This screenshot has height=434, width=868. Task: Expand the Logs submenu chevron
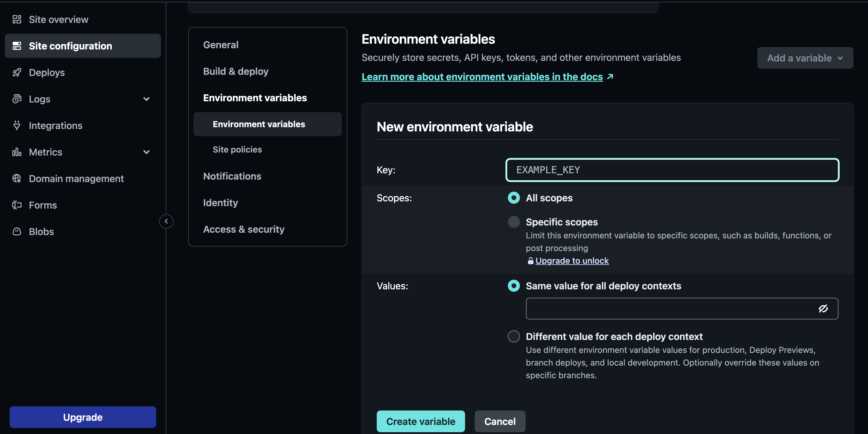coord(146,99)
